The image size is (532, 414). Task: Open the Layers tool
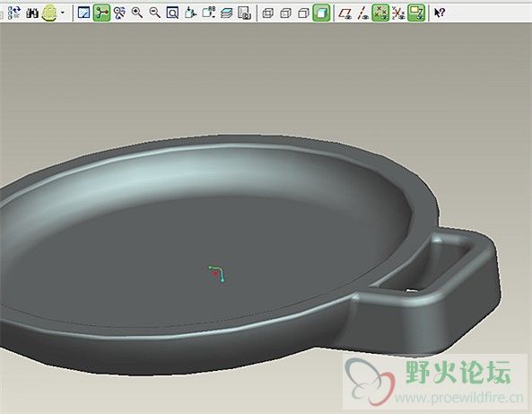226,13
